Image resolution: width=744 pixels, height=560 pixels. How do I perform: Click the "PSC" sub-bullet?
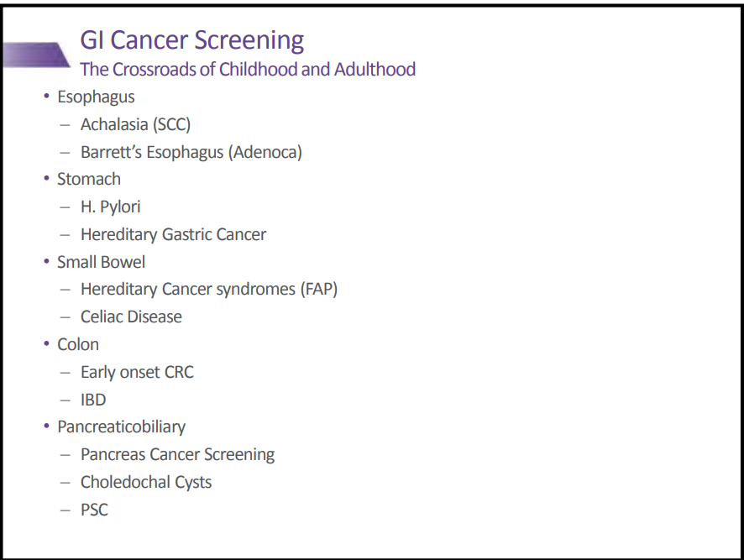click(x=94, y=510)
